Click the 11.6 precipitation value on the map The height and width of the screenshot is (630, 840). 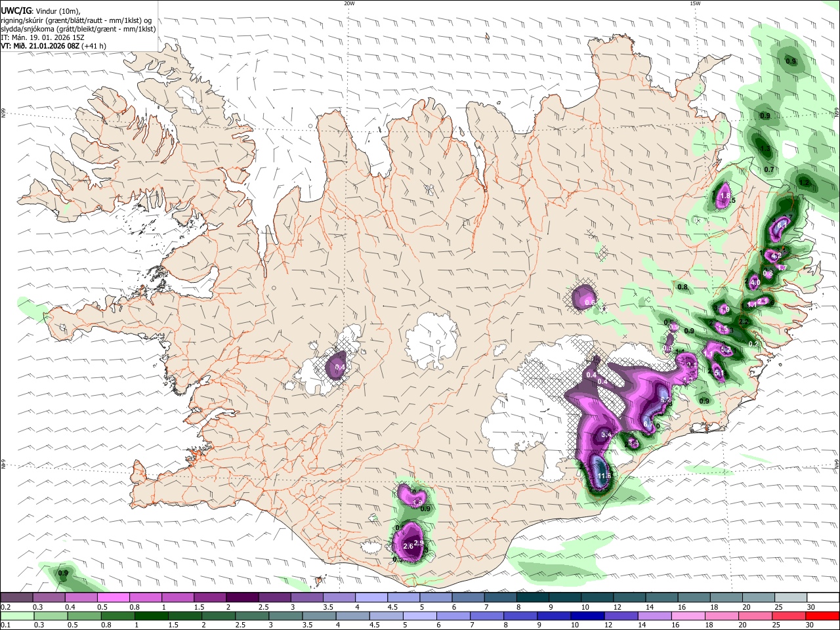click(x=604, y=476)
